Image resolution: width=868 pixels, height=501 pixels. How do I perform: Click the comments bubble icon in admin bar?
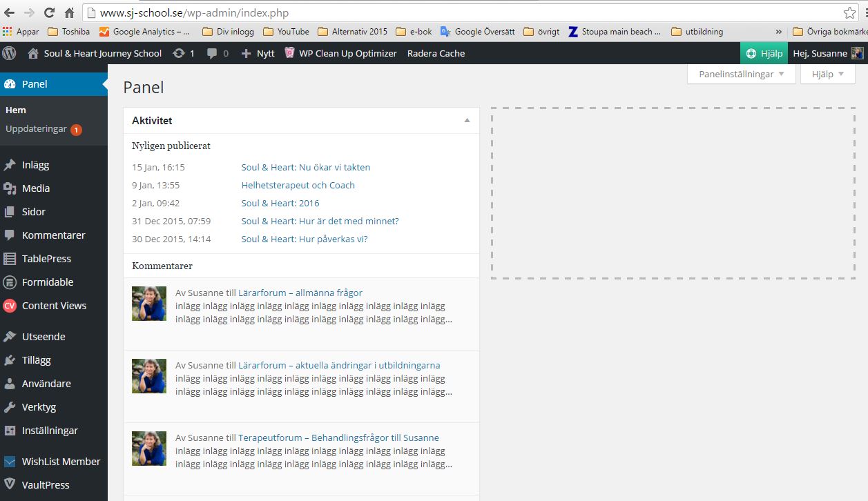click(213, 53)
